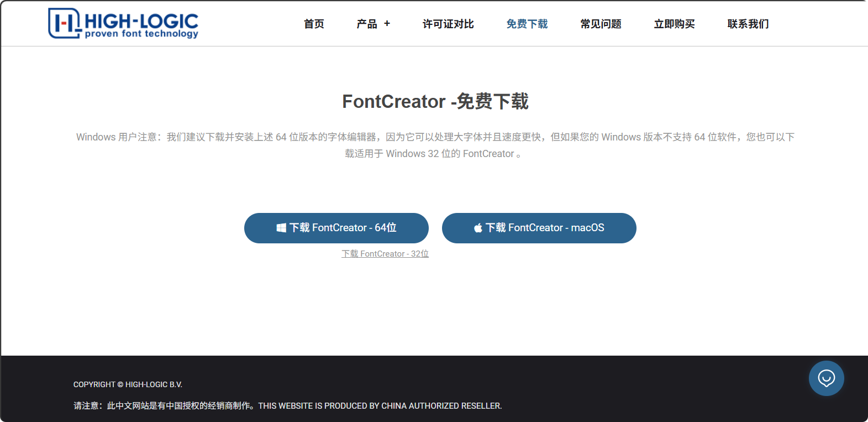The height and width of the screenshot is (422, 868).
Task: Download FontCreator for macOS
Action: click(539, 228)
